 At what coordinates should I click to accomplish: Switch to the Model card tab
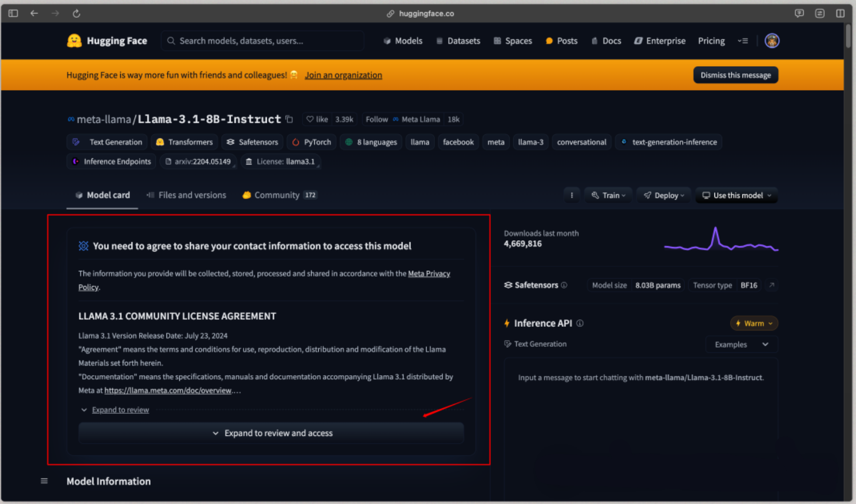coord(102,195)
